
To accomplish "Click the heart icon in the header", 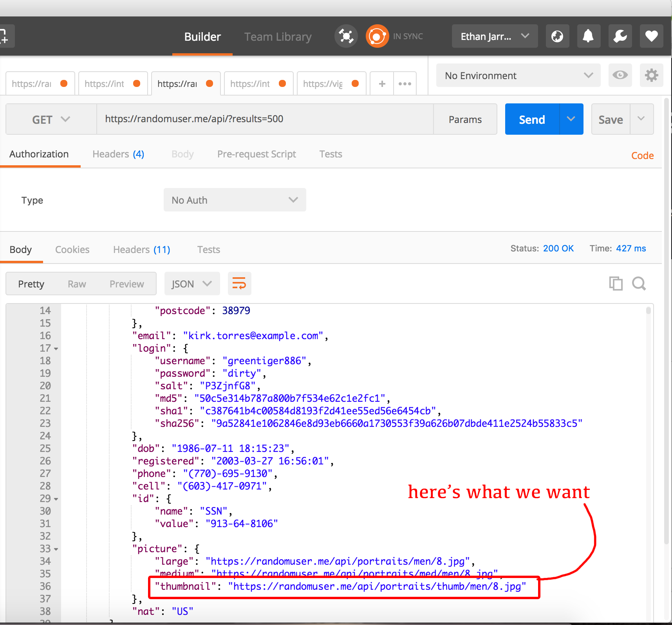I will tap(651, 36).
